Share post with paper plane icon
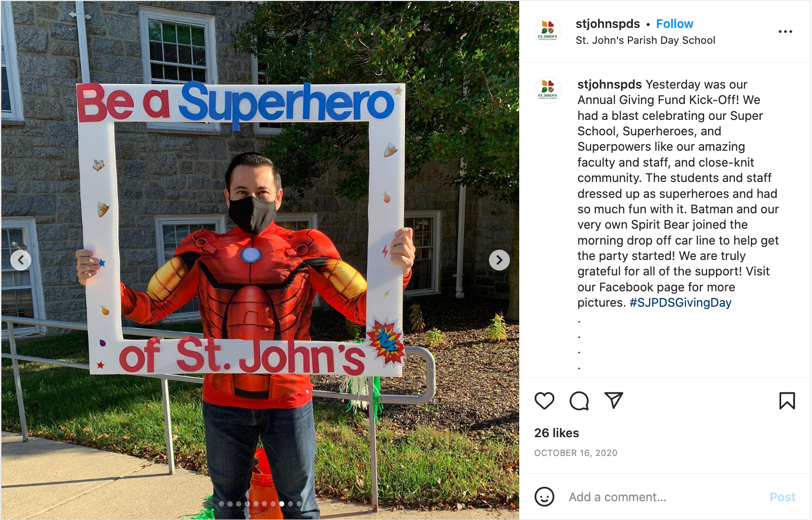 pyautogui.click(x=614, y=400)
